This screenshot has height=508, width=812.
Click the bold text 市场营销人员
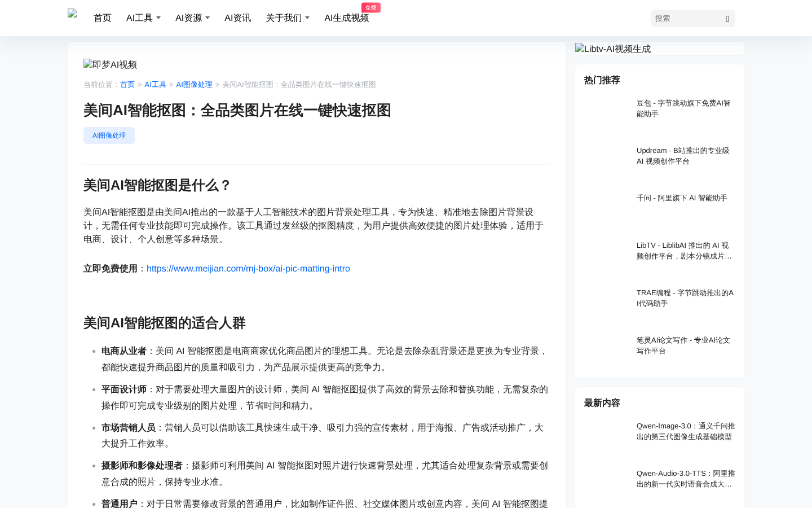129,428
